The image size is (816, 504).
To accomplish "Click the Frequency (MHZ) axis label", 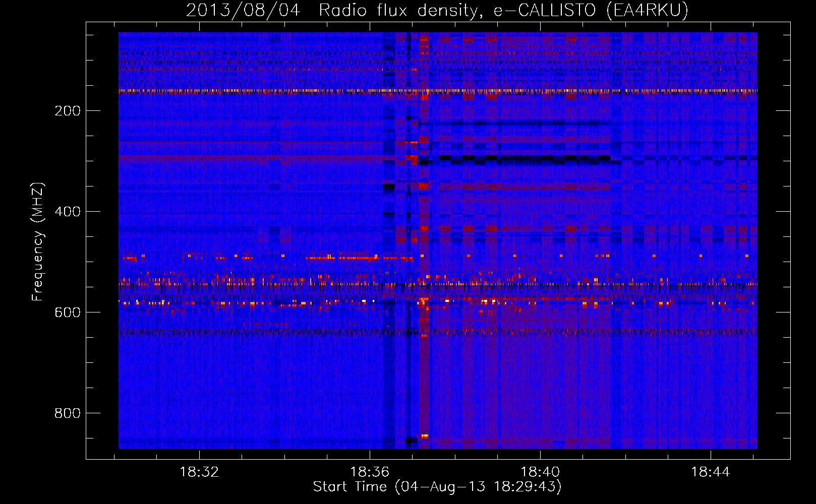I will coord(38,241).
